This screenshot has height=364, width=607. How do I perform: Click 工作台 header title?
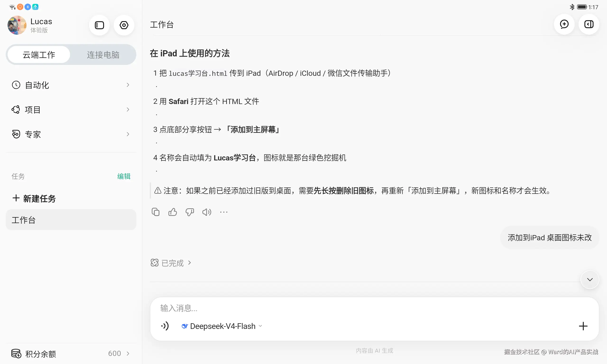[162, 25]
